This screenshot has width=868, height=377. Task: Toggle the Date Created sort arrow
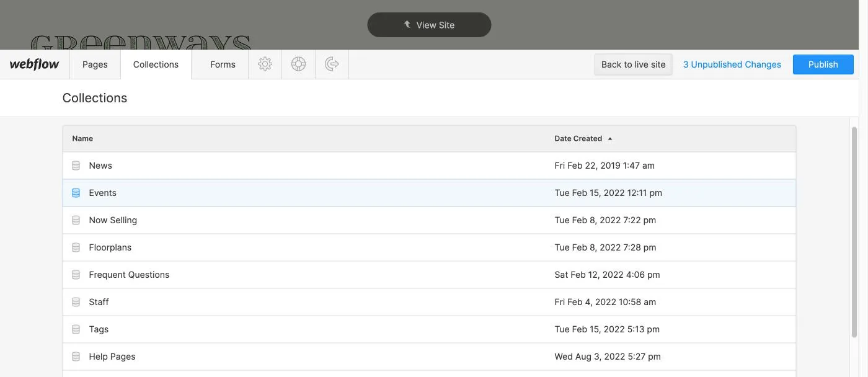click(x=610, y=138)
